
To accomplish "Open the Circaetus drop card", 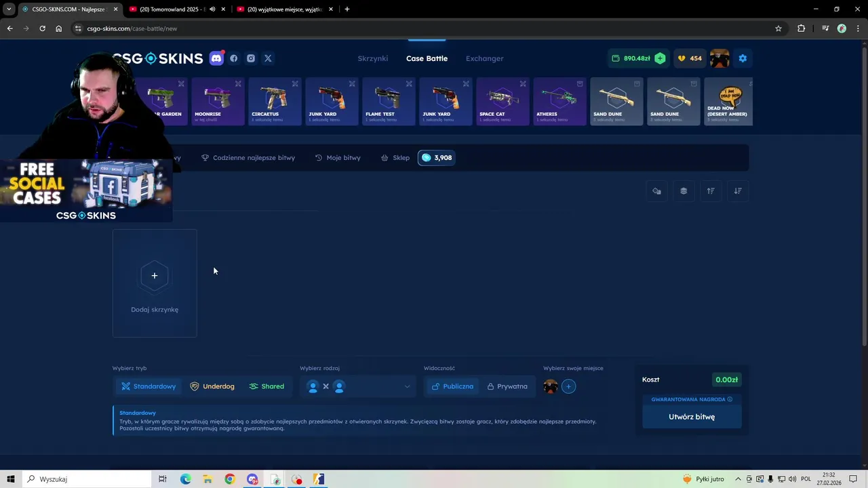I will [275, 102].
